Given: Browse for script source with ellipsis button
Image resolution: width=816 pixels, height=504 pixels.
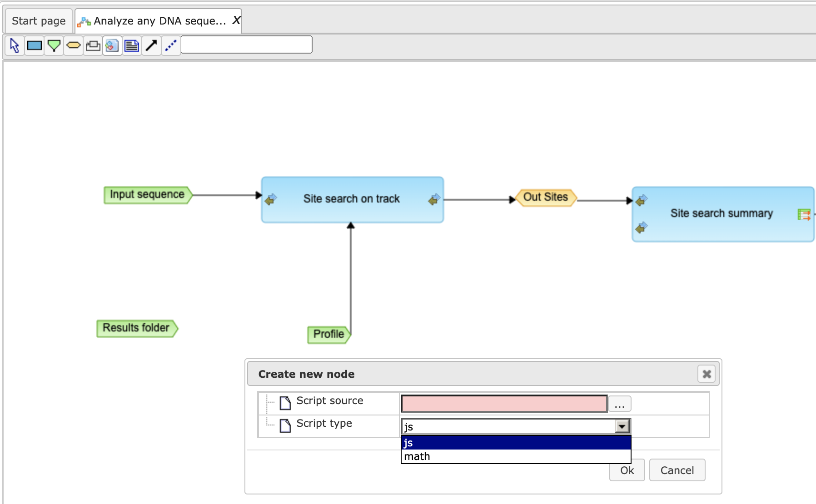Looking at the screenshot, I should coord(620,404).
